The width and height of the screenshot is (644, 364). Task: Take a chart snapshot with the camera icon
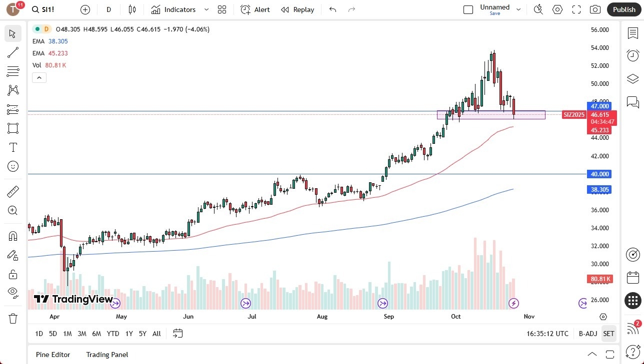click(x=595, y=9)
